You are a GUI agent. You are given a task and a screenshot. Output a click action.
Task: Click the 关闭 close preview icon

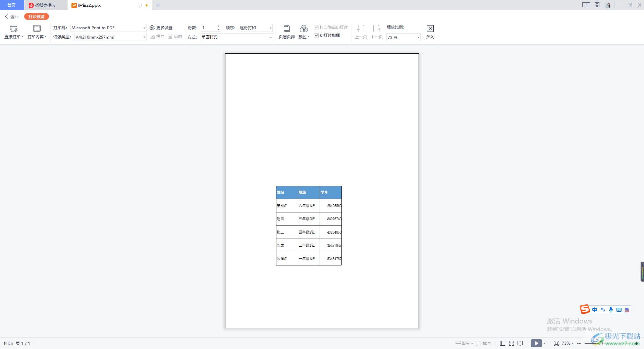pyautogui.click(x=430, y=29)
